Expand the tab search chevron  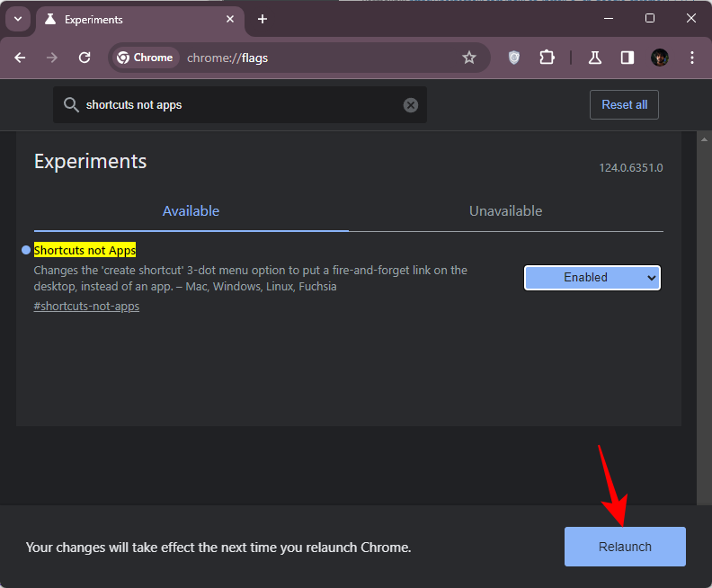coord(17,19)
